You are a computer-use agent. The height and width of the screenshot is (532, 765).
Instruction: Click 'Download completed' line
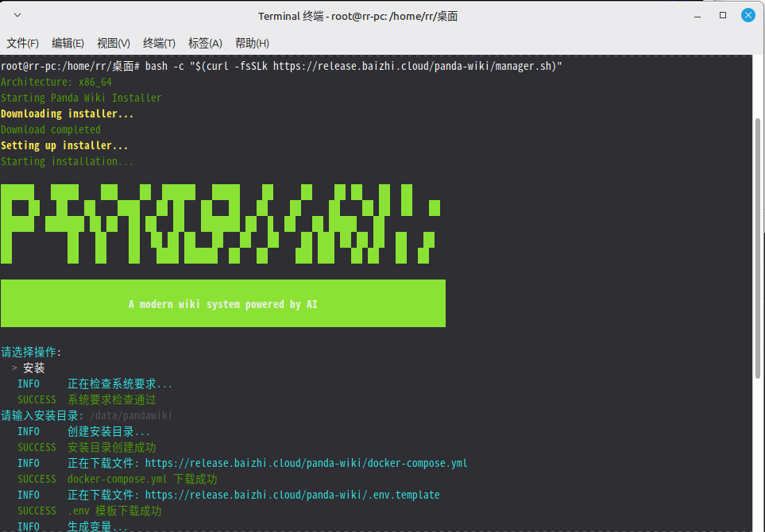click(51, 129)
